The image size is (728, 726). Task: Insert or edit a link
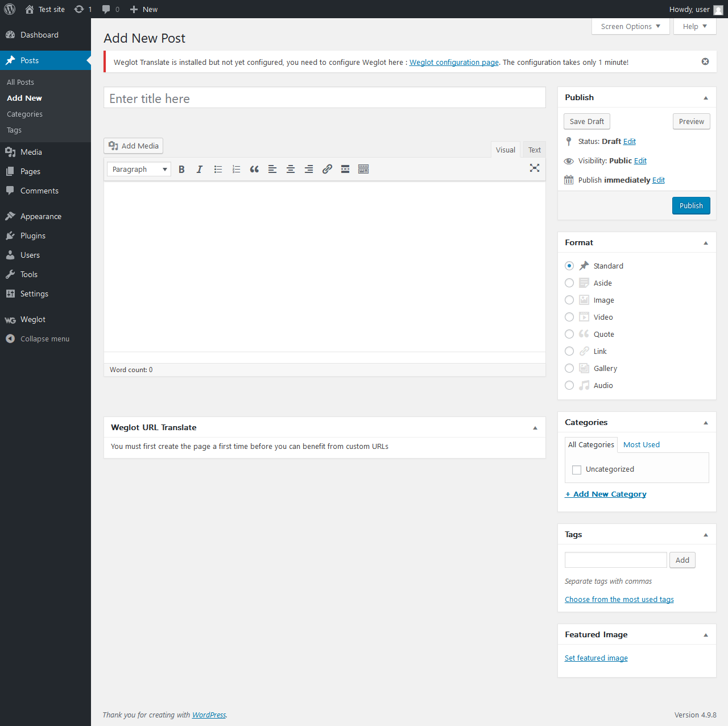click(327, 169)
